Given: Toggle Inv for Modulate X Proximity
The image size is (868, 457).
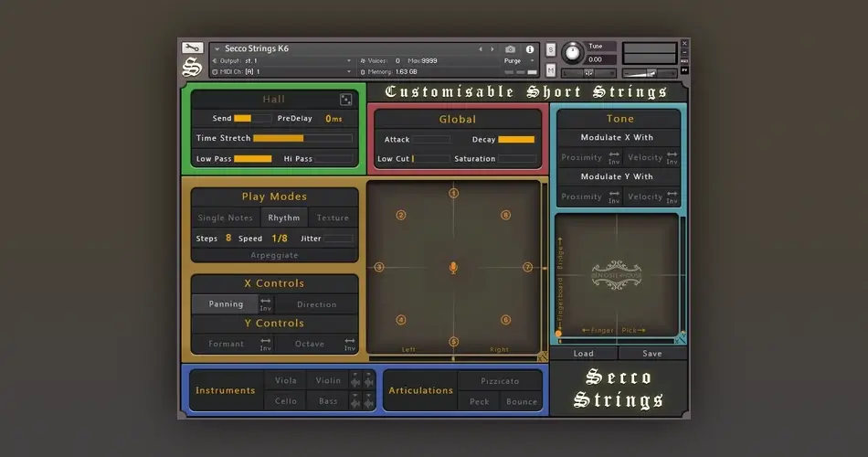Looking at the screenshot, I should tap(614, 158).
